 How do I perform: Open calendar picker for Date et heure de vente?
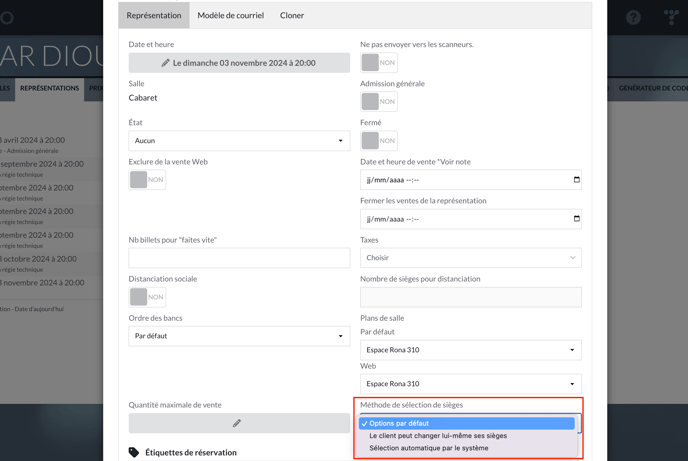tap(576, 180)
